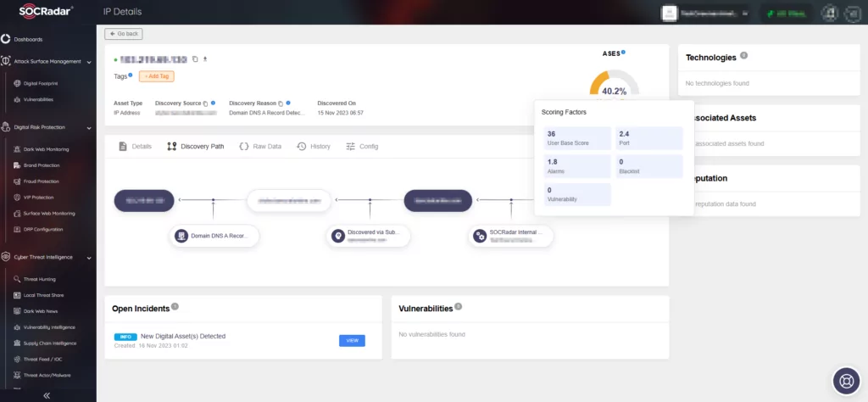Click the Surface Web Monitoring icon

pyautogui.click(x=17, y=213)
